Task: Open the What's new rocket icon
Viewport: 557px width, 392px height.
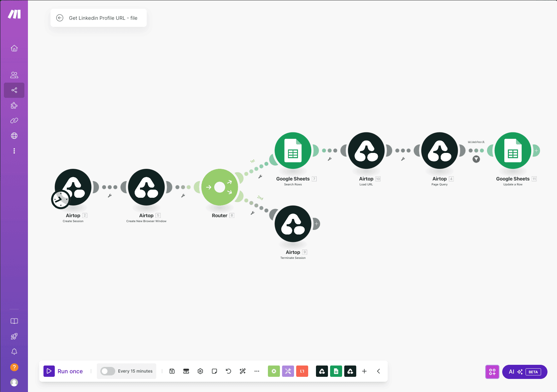Action: point(14,336)
